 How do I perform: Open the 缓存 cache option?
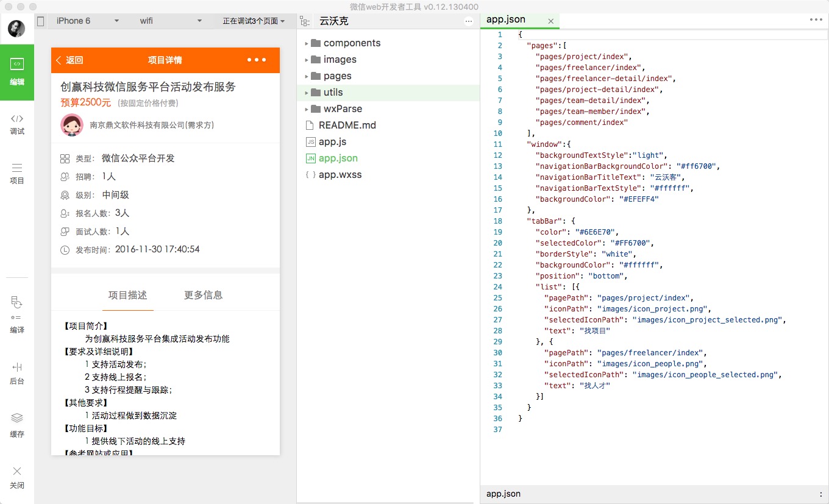click(x=17, y=425)
